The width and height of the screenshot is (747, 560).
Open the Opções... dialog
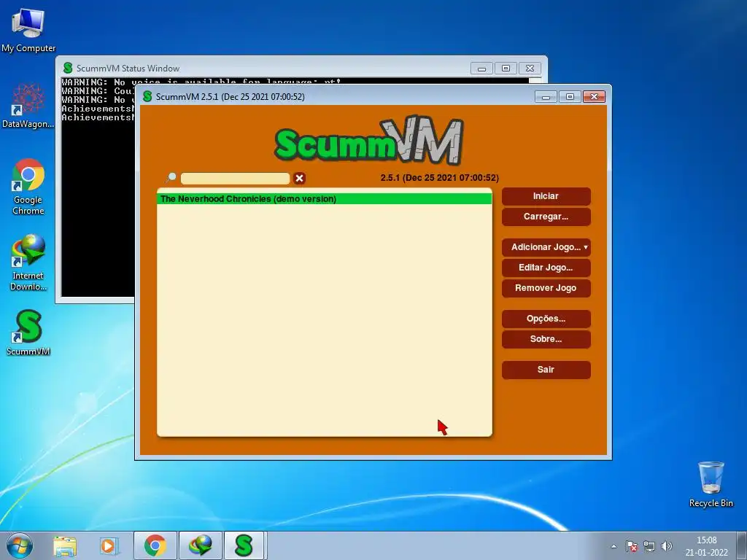pos(546,319)
